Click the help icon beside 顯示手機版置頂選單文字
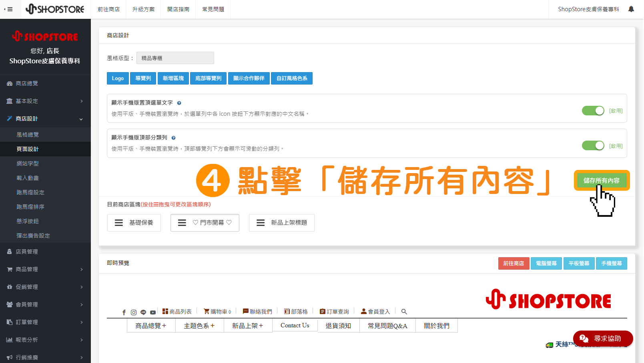Viewport: 644px width, 363px height. pos(179,103)
